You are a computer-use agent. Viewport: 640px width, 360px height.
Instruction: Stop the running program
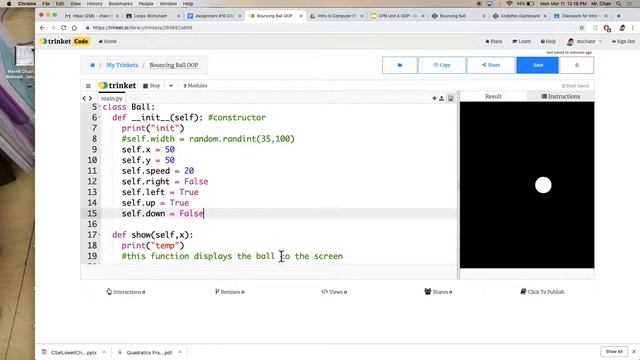(x=152, y=86)
